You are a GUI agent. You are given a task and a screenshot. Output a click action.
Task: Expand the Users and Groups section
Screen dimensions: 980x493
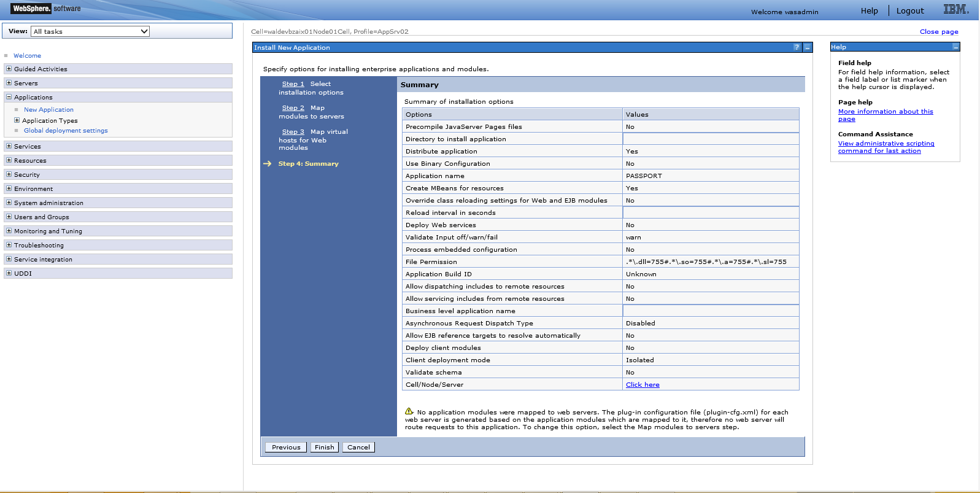point(9,217)
